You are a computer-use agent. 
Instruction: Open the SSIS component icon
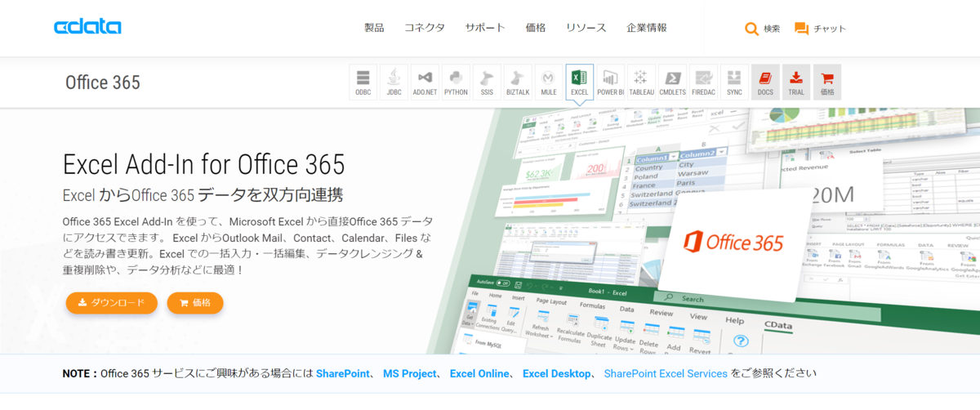487,82
